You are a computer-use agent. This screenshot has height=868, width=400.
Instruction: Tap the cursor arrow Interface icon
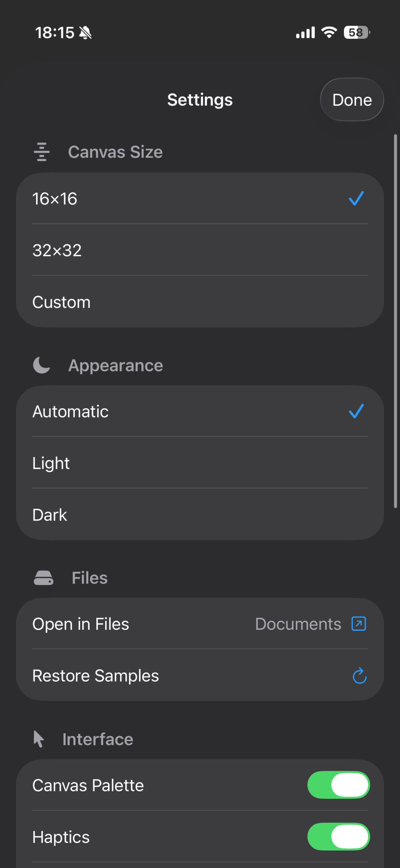[x=39, y=739]
